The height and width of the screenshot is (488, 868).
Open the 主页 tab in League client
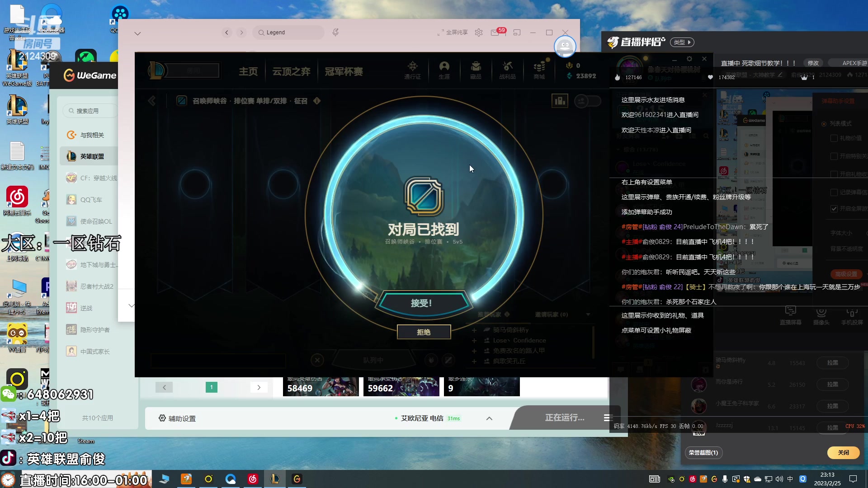pos(248,71)
